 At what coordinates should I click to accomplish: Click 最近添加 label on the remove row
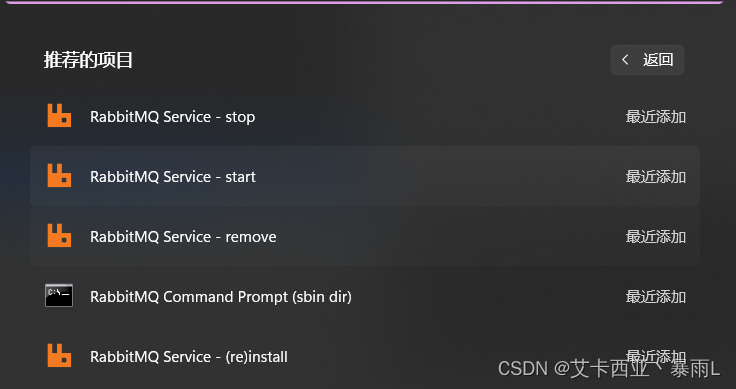[656, 237]
